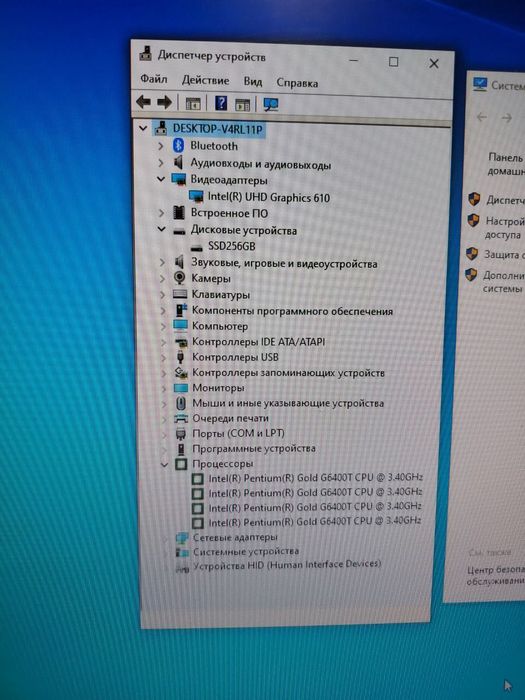The image size is (525, 700).
Task: Select Intel(R) UHD Graphics 610 device
Action: [269, 197]
